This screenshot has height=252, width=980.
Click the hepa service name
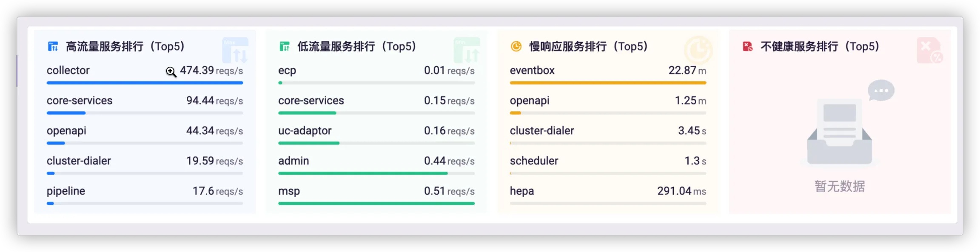pos(522,191)
